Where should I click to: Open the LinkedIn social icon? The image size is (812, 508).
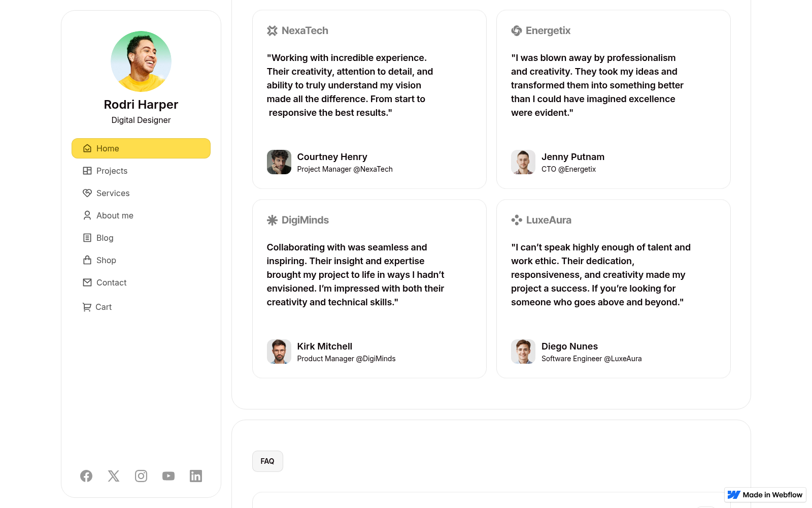(196, 476)
